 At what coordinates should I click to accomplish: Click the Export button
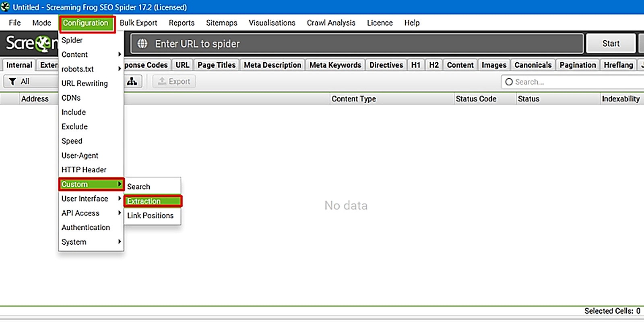tap(174, 82)
